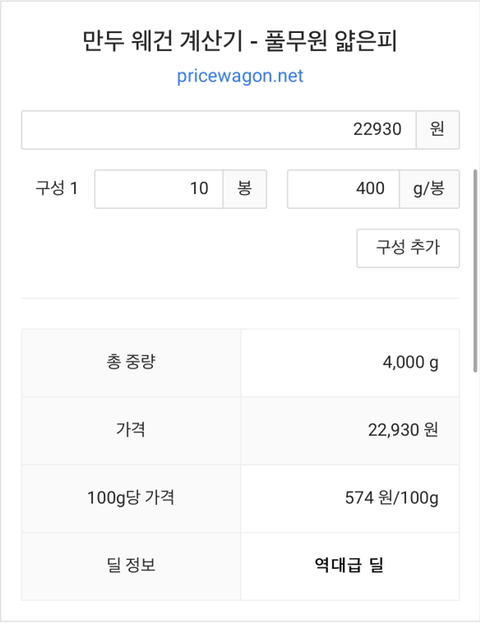Click the g/봉 unit label

point(429,189)
